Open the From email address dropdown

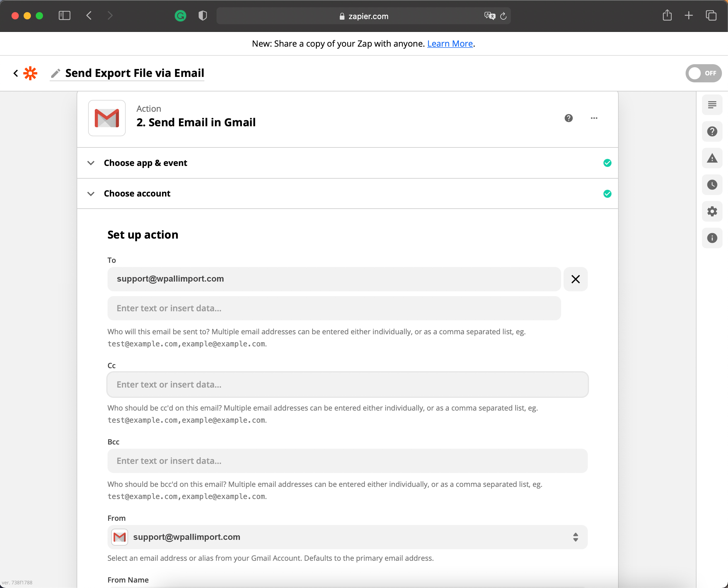[x=347, y=537]
